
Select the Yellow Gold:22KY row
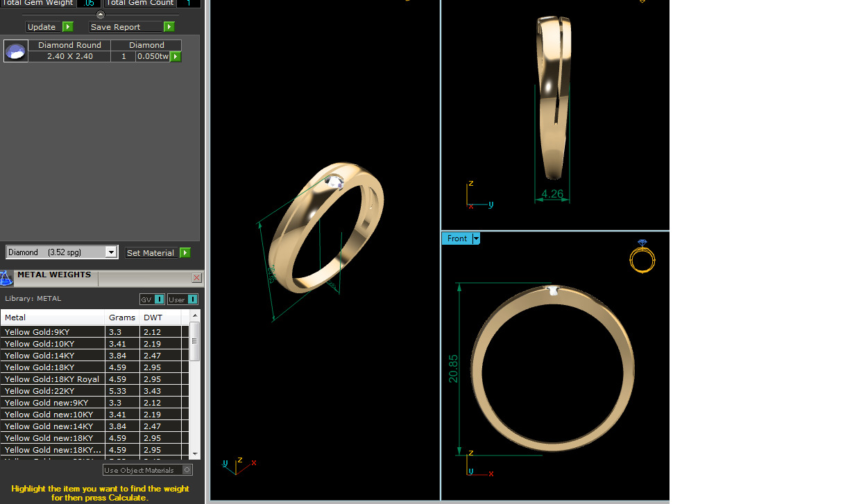pyautogui.click(x=95, y=391)
